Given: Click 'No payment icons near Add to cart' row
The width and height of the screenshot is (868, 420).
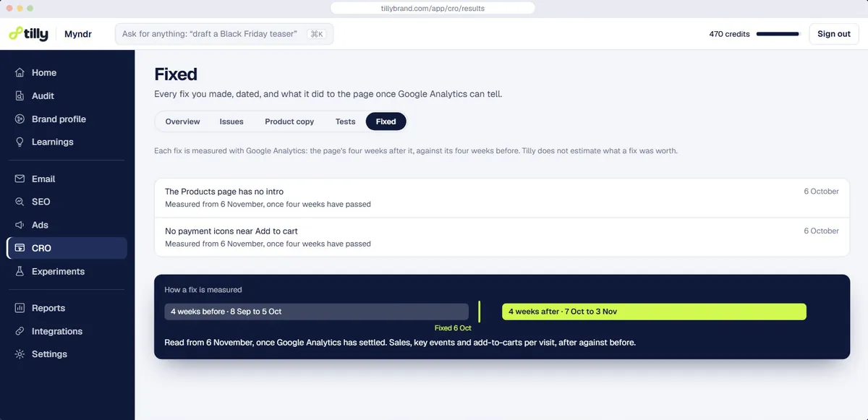Looking at the screenshot, I should click(x=502, y=237).
